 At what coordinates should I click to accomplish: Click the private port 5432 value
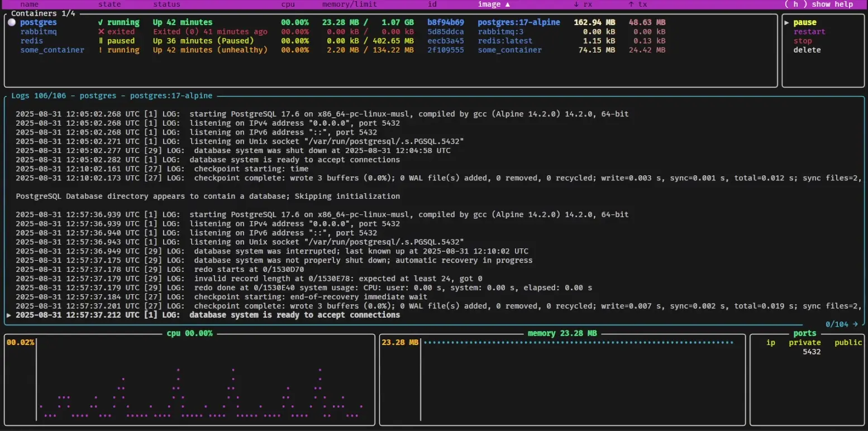click(x=812, y=352)
